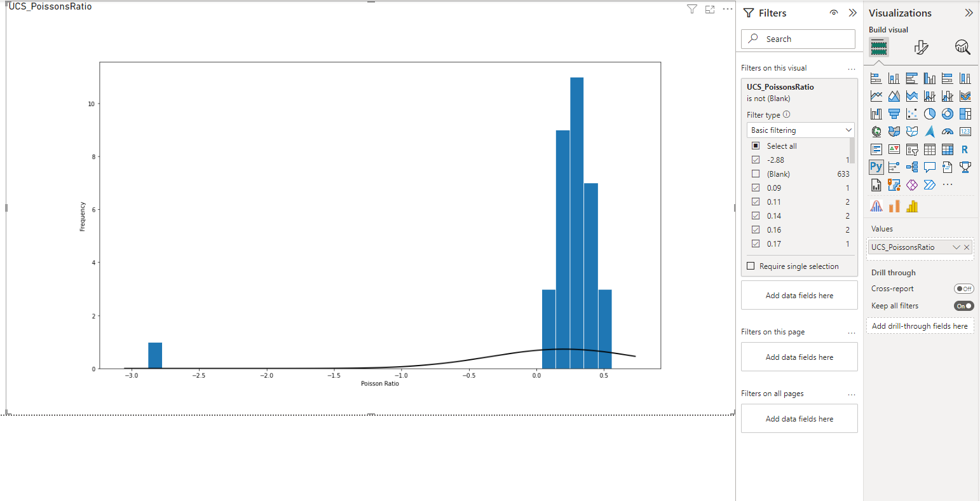
Task: Toggle the Select all checkbox
Action: click(756, 146)
